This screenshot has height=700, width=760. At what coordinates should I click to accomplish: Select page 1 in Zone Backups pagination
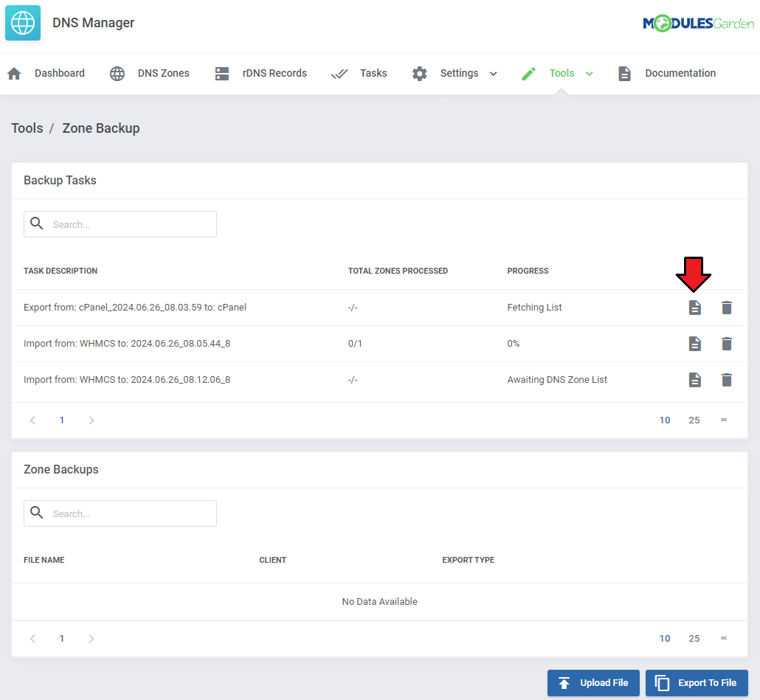tap(61, 639)
